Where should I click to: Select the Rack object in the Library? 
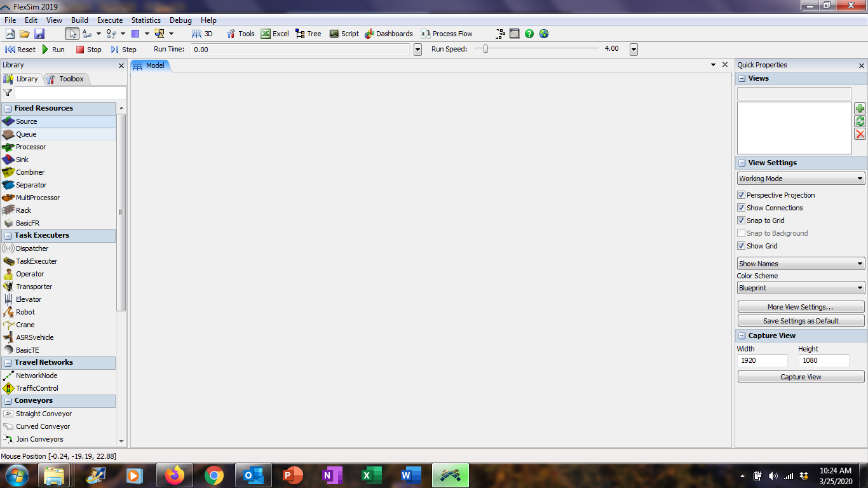[x=58, y=210]
